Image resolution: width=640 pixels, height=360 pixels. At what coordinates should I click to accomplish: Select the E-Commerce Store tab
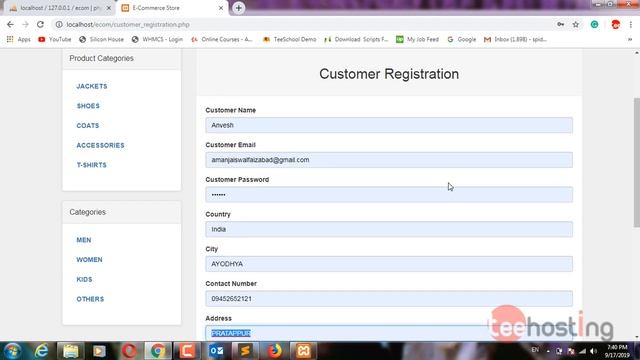(x=171, y=8)
